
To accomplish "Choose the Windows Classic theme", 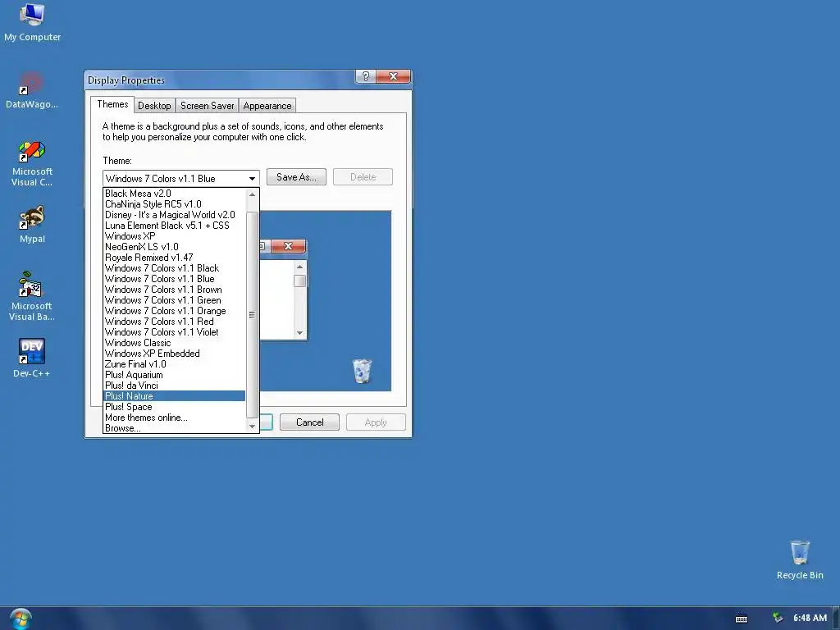I will click(174, 343).
